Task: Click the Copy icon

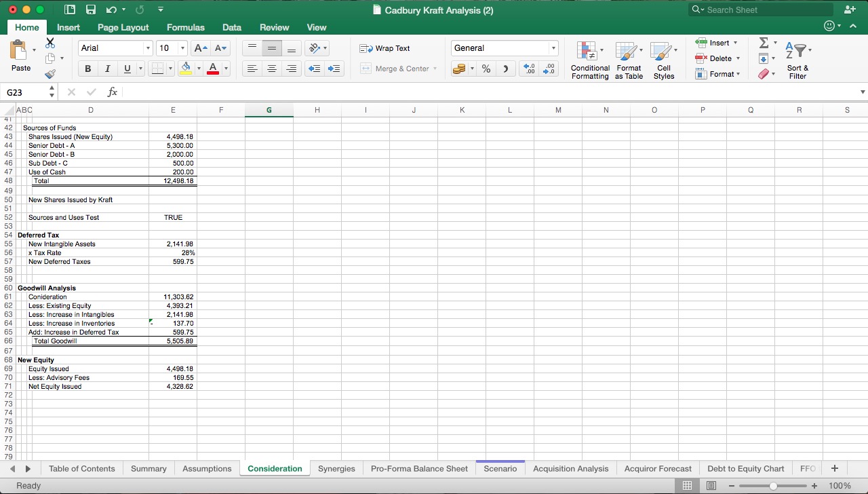Action: pyautogui.click(x=50, y=58)
